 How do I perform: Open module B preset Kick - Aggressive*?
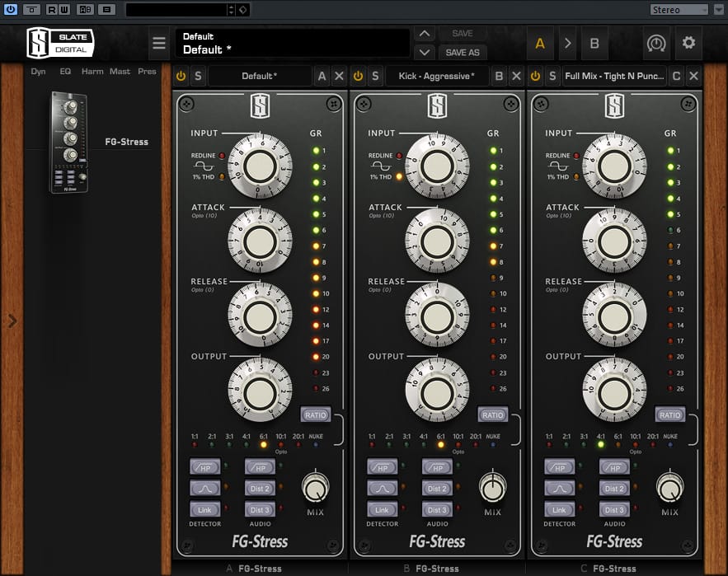(x=436, y=76)
